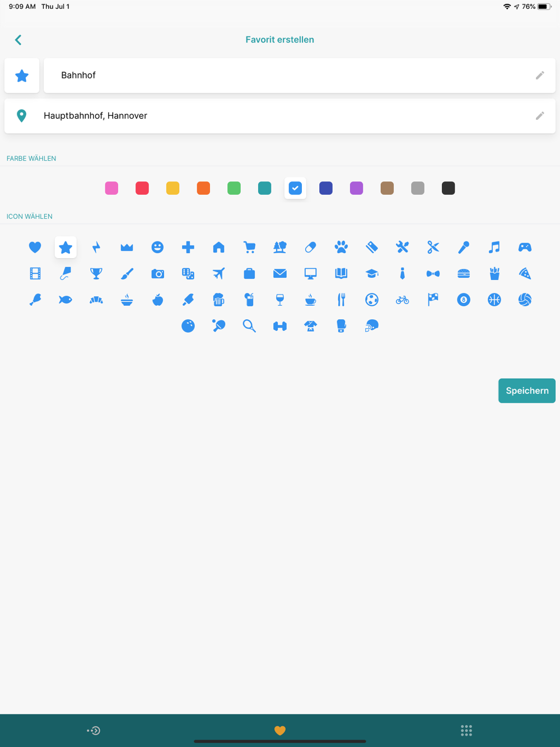Pick the pizza slice icon

coord(525,273)
